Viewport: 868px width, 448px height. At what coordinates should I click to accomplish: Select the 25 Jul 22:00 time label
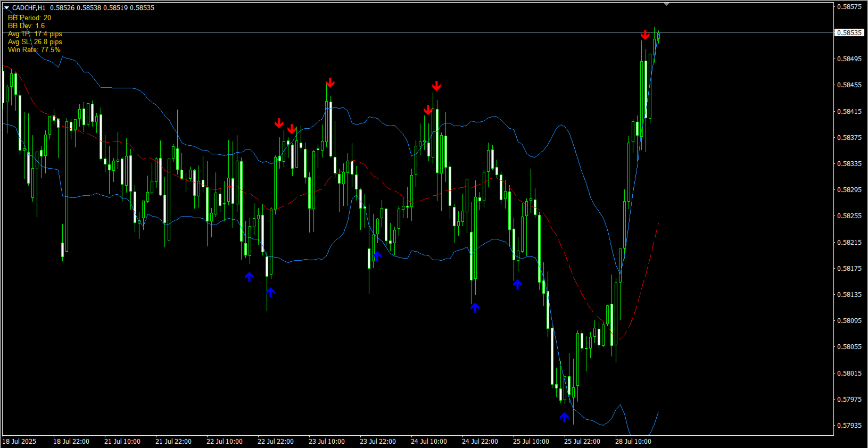[582, 442]
